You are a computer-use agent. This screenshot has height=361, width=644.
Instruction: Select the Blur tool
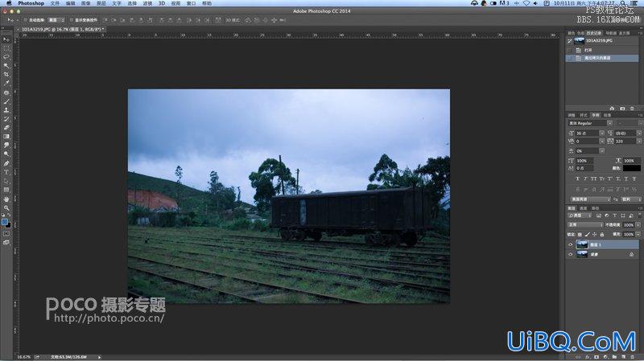click(x=6, y=146)
